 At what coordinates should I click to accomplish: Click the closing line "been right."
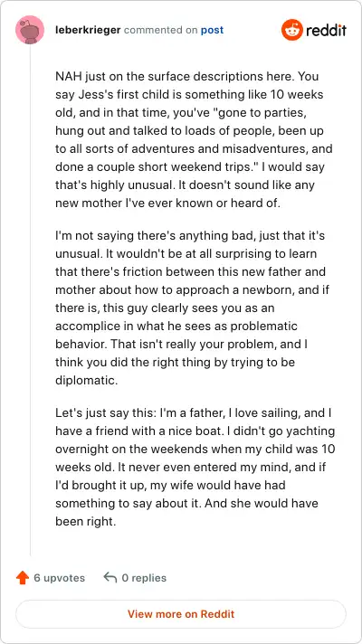coord(86,522)
